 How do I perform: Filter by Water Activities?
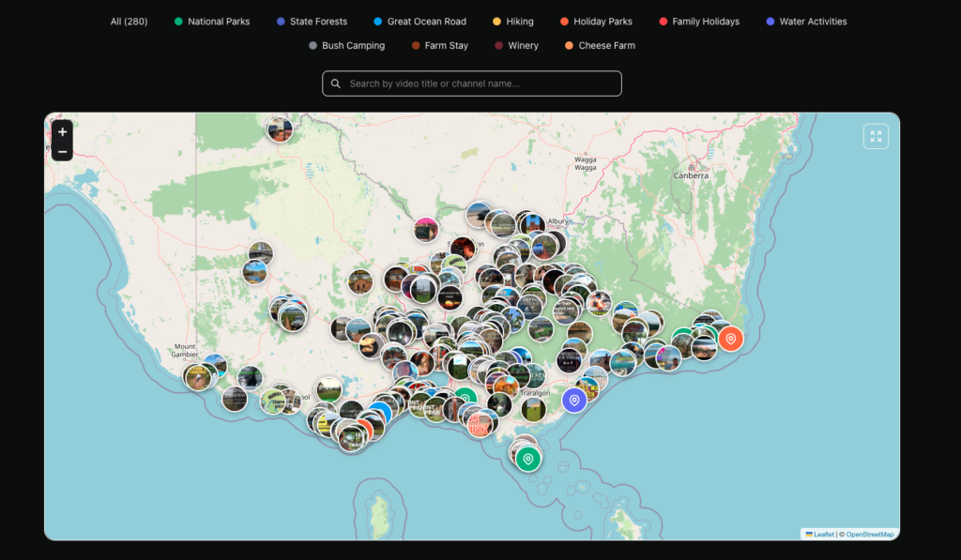tap(806, 22)
